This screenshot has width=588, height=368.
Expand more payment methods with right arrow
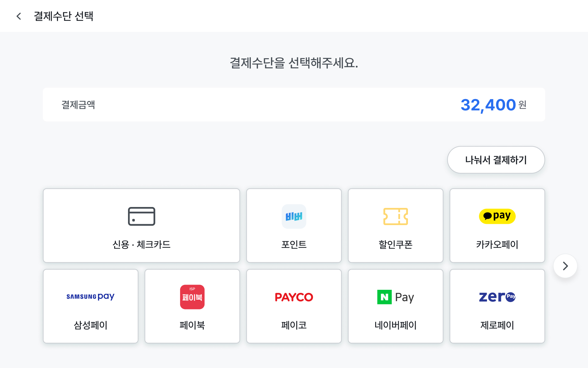(x=565, y=266)
